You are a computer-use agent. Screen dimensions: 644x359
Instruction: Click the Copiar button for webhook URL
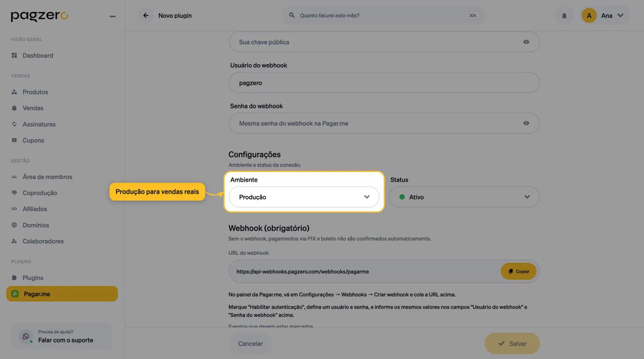(518, 271)
